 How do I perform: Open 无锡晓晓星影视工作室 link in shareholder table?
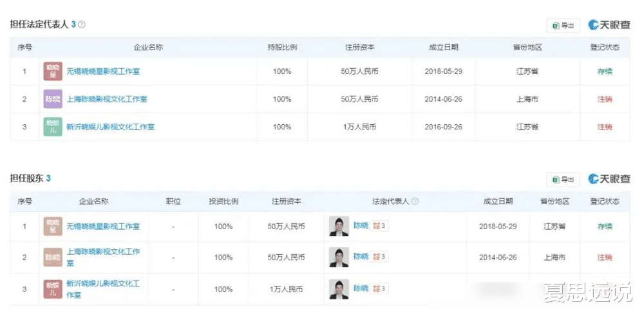tap(103, 227)
